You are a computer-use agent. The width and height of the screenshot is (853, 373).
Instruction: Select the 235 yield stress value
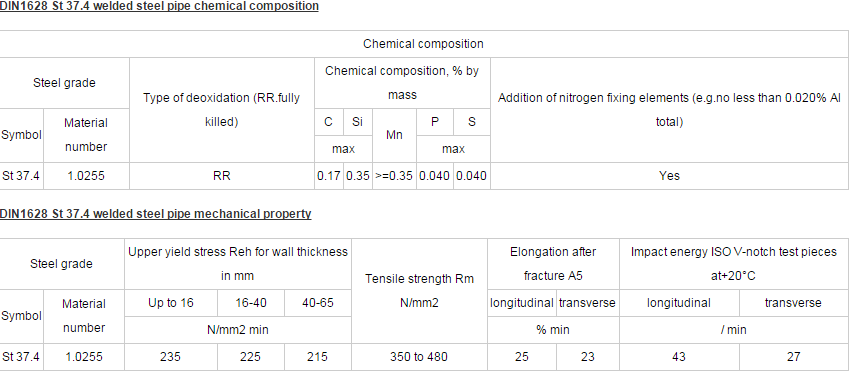(x=171, y=357)
